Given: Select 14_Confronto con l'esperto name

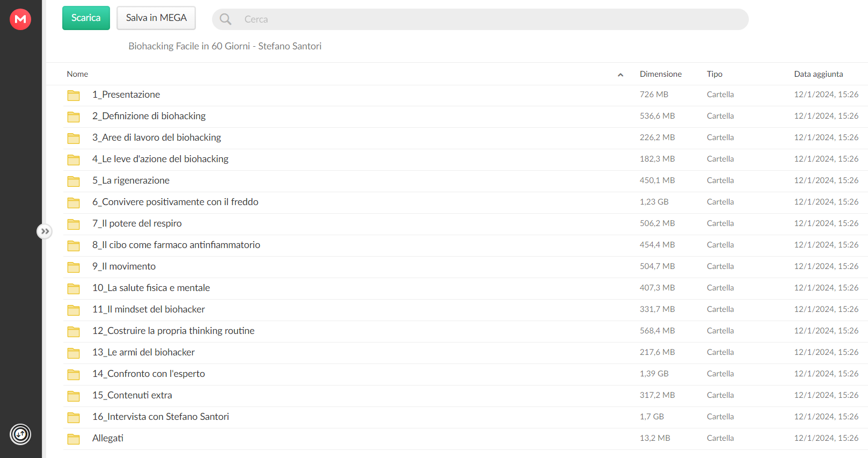Looking at the screenshot, I should 149,374.
